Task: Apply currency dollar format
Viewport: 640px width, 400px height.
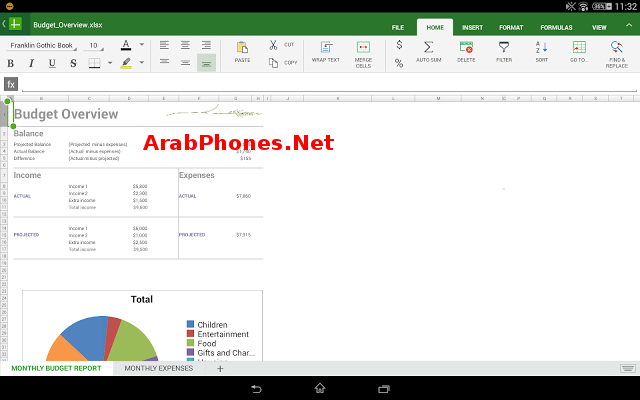Action: pos(399,45)
